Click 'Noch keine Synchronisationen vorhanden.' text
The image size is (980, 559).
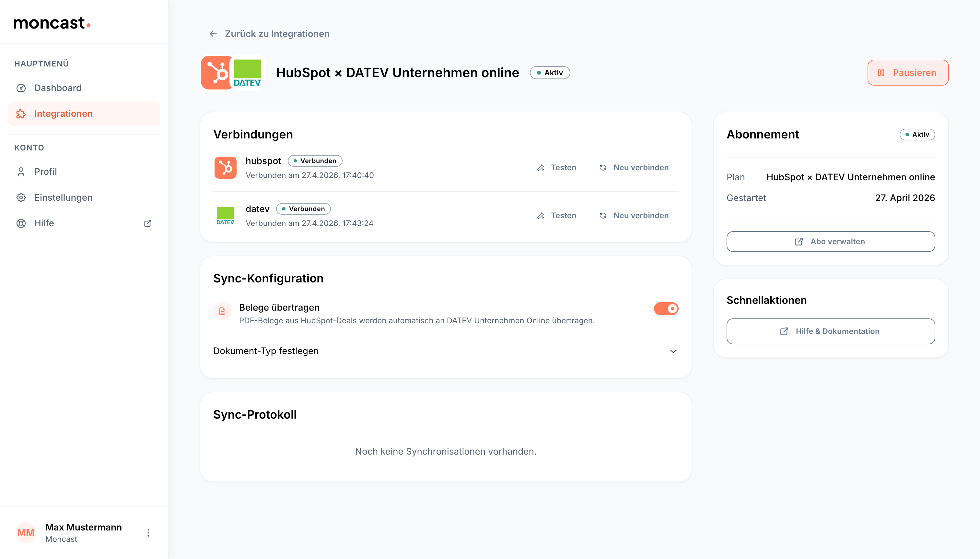point(446,451)
